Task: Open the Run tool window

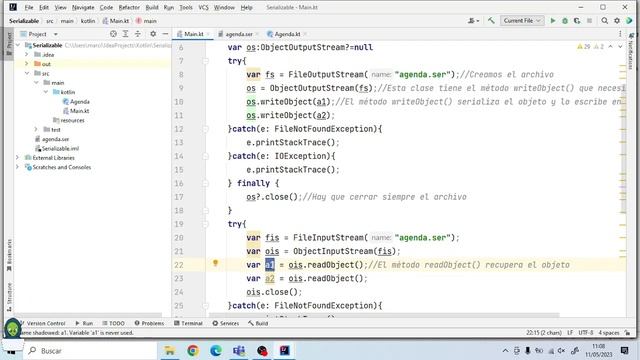Action: click(x=84, y=323)
